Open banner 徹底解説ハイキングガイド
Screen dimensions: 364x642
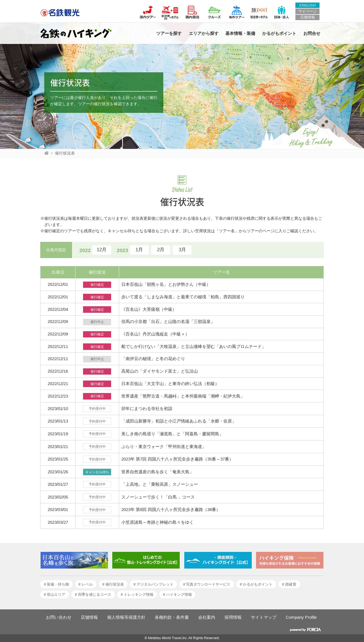218,560
